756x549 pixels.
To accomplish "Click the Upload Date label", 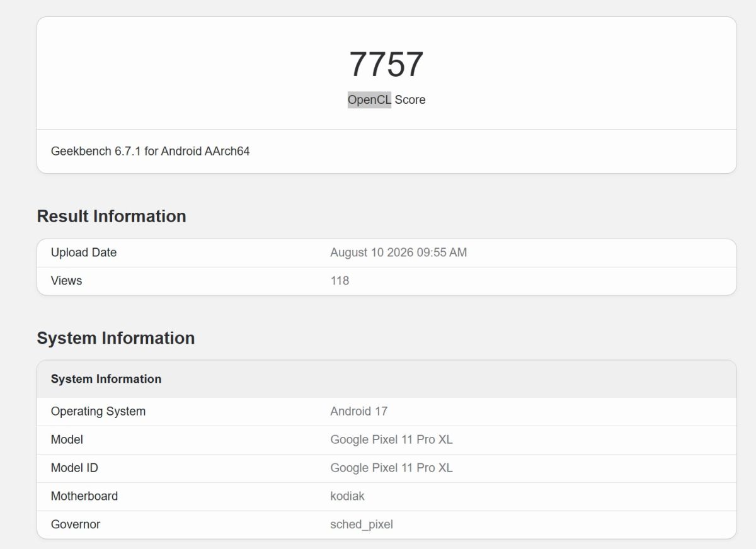I will pyautogui.click(x=84, y=252).
